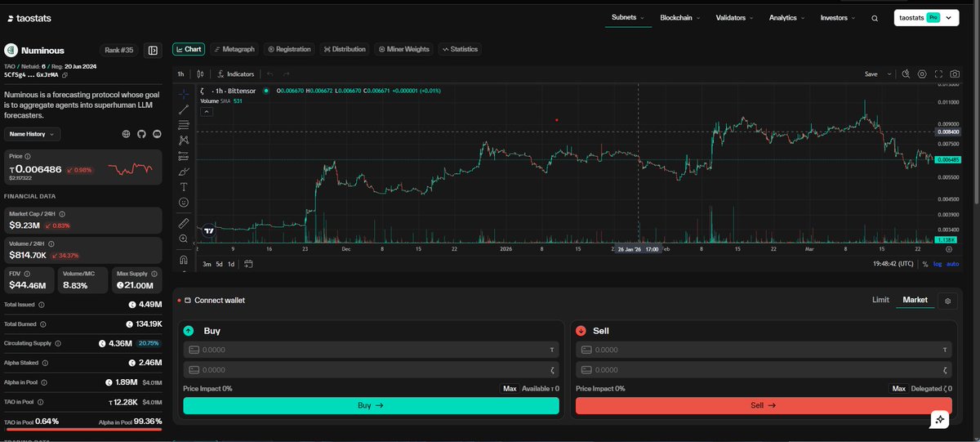Expand the Investors navigation menu
Image resolution: width=980 pixels, height=442 pixels.
coord(839,17)
